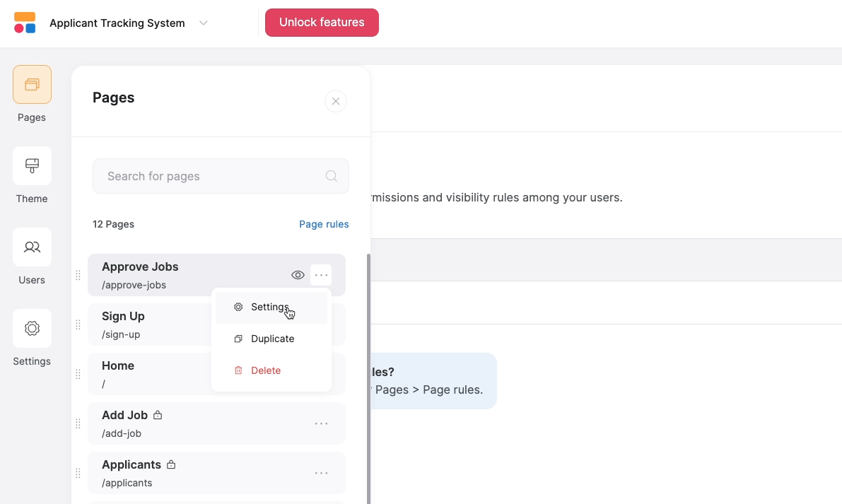This screenshot has height=504, width=842.
Task: Click the /add-job path text
Action: (x=122, y=433)
